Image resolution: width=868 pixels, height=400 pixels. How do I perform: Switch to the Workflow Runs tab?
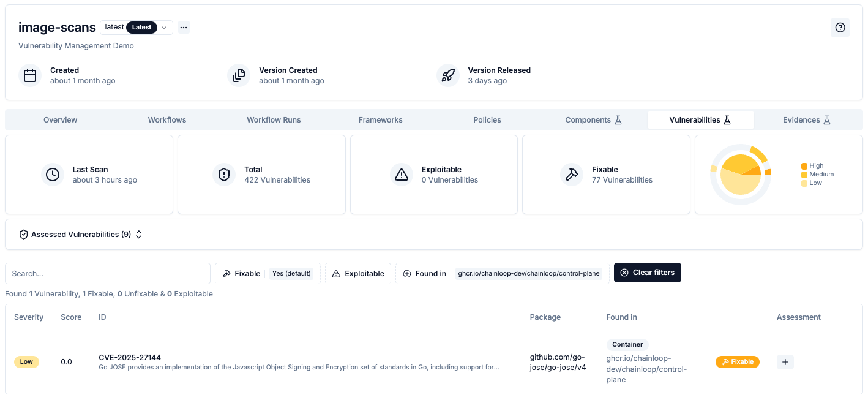tap(274, 120)
